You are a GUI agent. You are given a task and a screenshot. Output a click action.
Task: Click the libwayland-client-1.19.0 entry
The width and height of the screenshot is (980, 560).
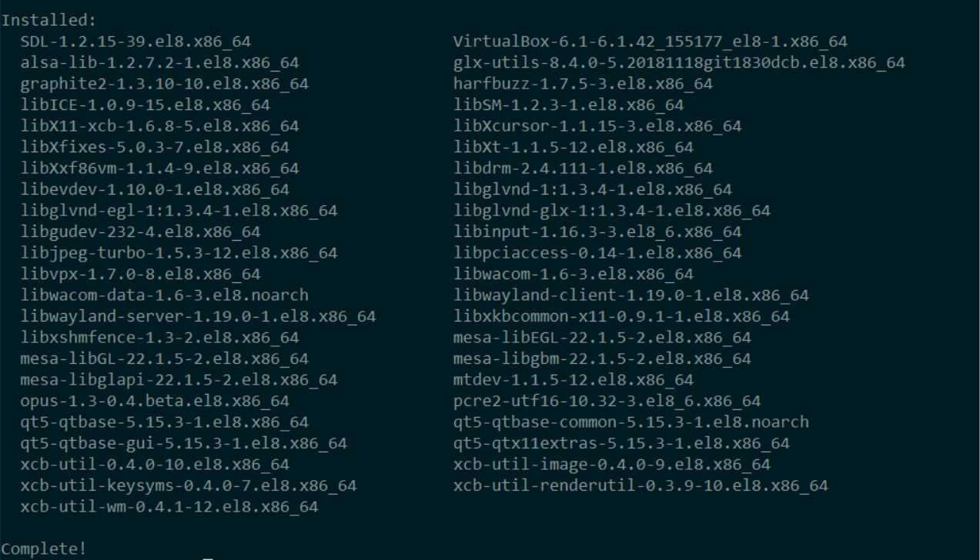coord(630,295)
